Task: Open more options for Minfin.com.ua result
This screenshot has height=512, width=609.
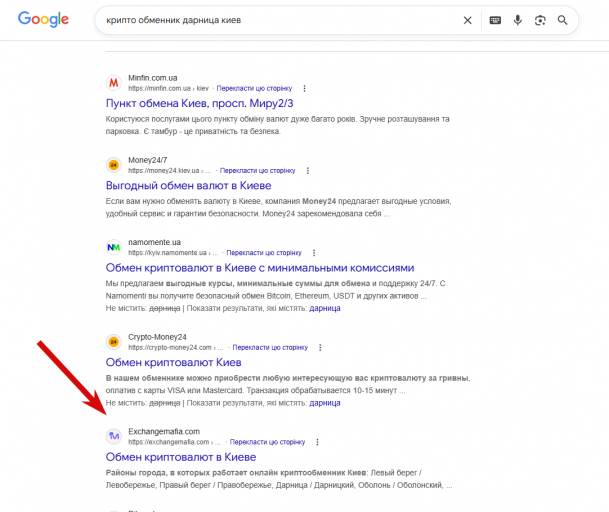Action: [x=304, y=89]
